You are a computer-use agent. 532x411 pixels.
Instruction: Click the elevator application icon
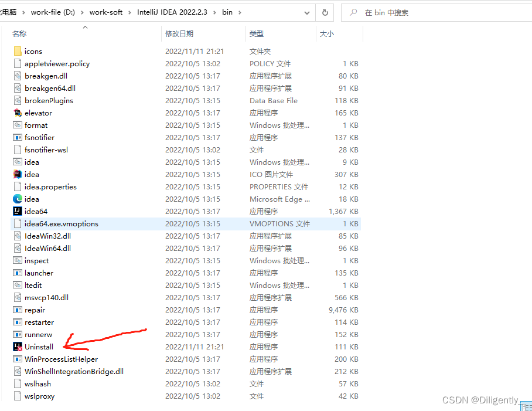[x=18, y=113]
